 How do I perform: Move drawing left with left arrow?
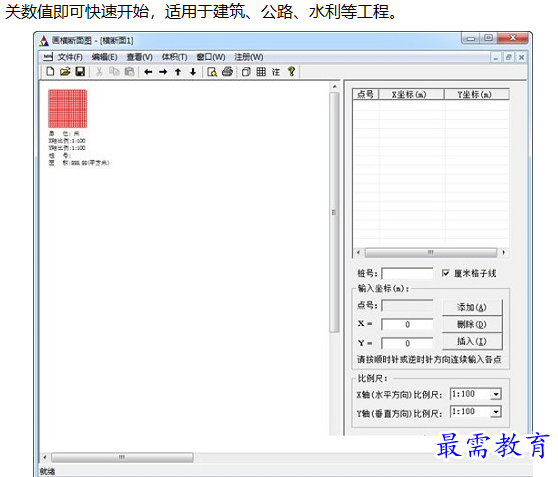pos(148,72)
